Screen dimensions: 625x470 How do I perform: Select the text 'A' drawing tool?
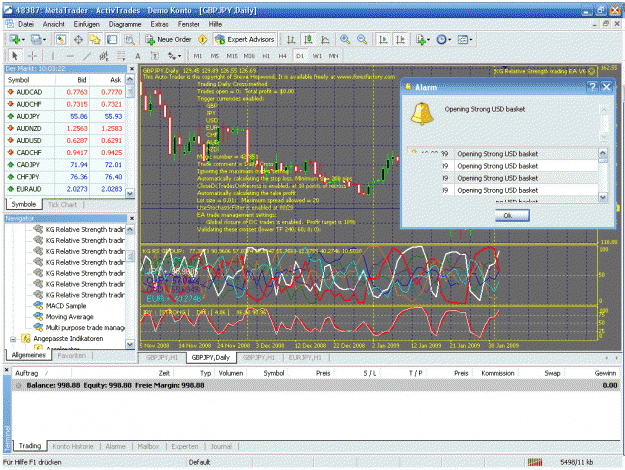pyautogui.click(x=138, y=56)
